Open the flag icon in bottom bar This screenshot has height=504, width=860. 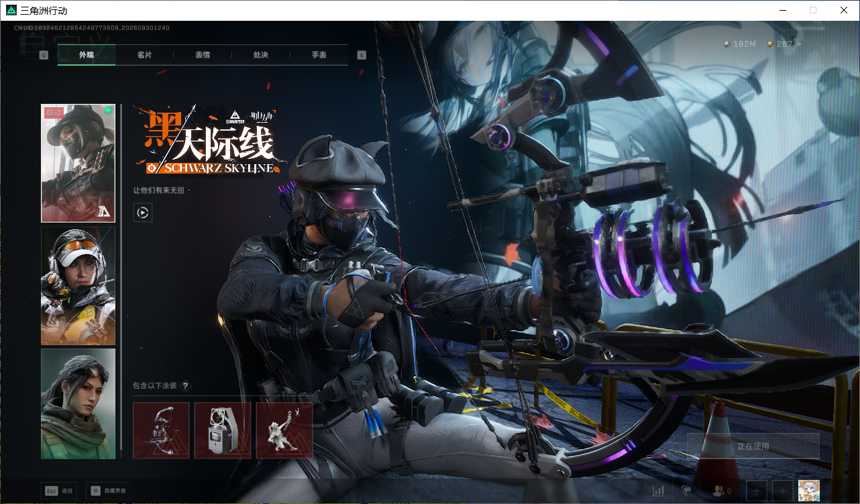coord(686,491)
